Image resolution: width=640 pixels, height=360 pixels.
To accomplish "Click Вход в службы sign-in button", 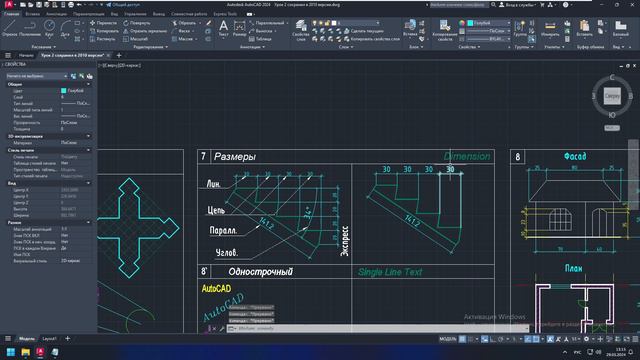I will pyautogui.click(x=517, y=5).
